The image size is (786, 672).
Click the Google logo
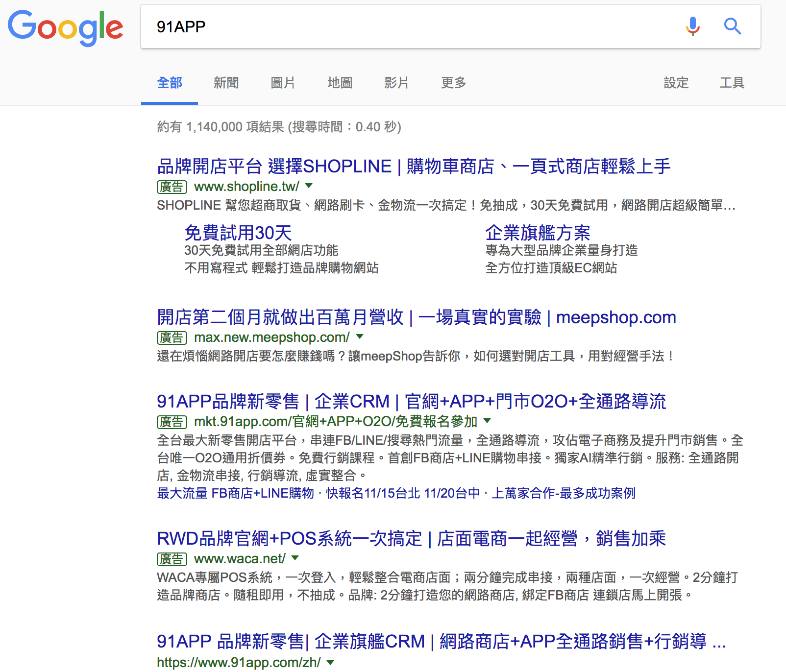click(x=65, y=28)
